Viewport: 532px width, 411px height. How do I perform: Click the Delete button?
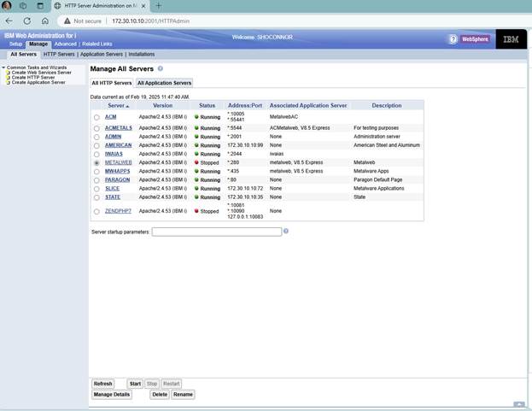pos(160,395)
